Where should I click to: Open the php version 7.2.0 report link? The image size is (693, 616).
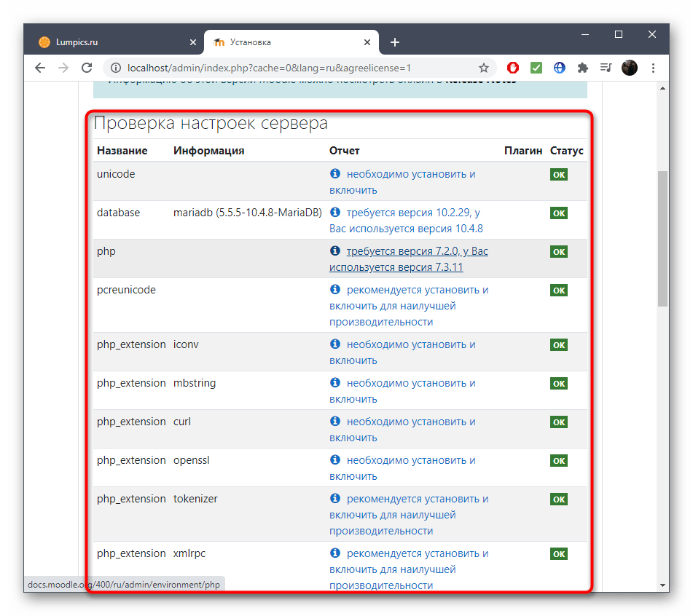(x=409, y=258)
